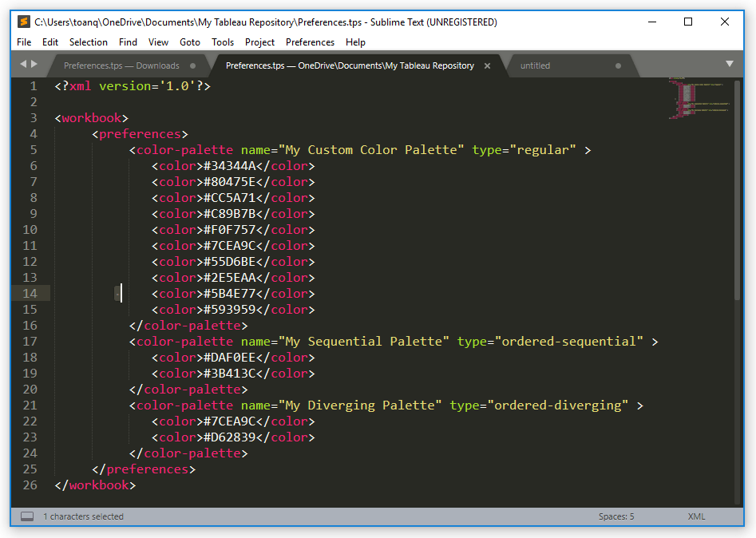Click the color value #DAF0EE
Screen dimensions: 756x538
(229, 358)
